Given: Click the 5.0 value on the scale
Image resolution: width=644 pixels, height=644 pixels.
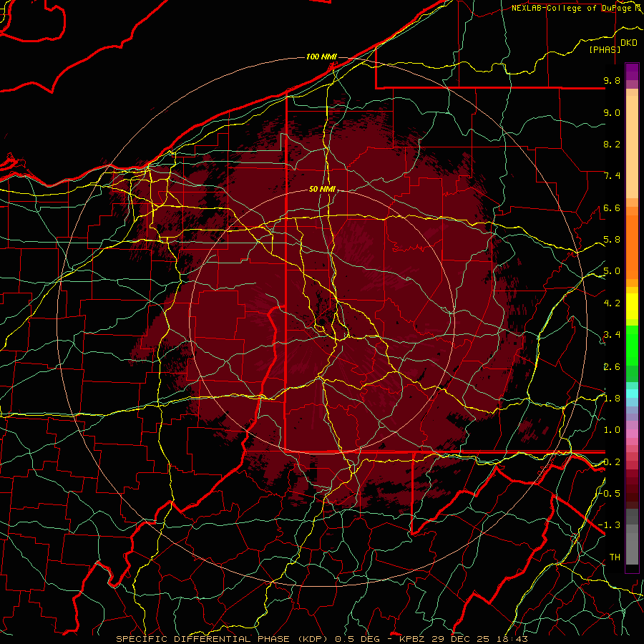Looking at the screenshot, I should 612,271.
